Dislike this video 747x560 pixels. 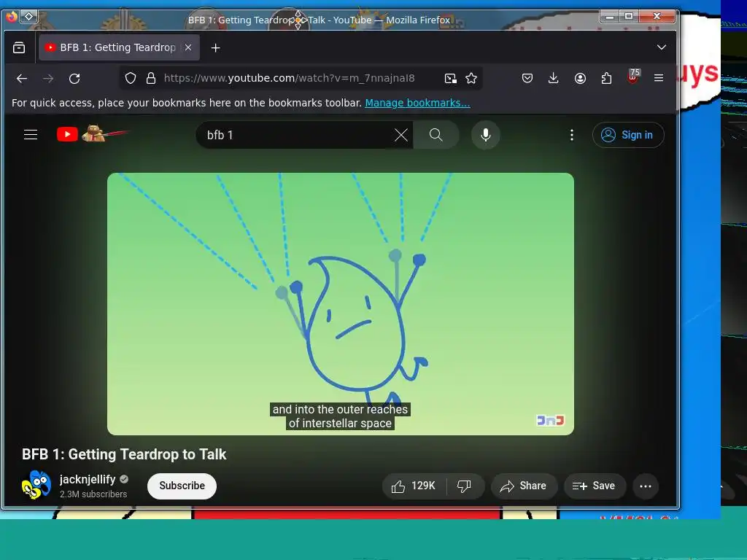(465, 486)
